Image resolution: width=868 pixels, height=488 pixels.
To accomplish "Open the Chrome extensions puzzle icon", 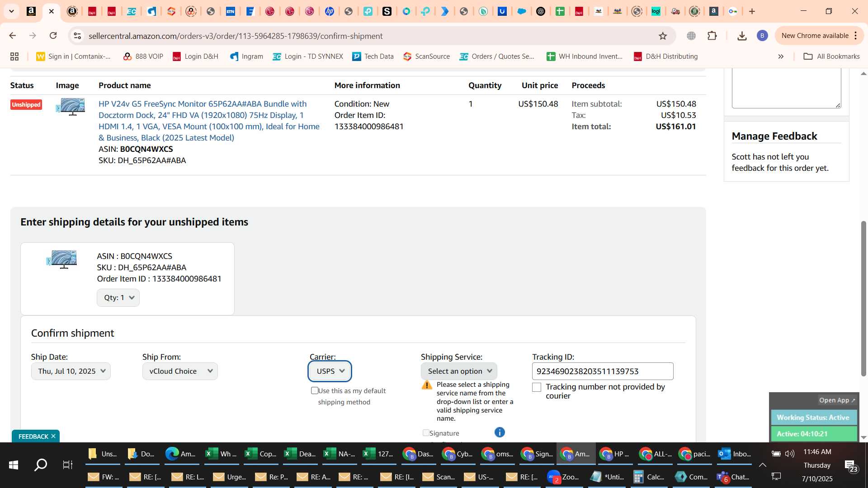I will click(712, 36).
